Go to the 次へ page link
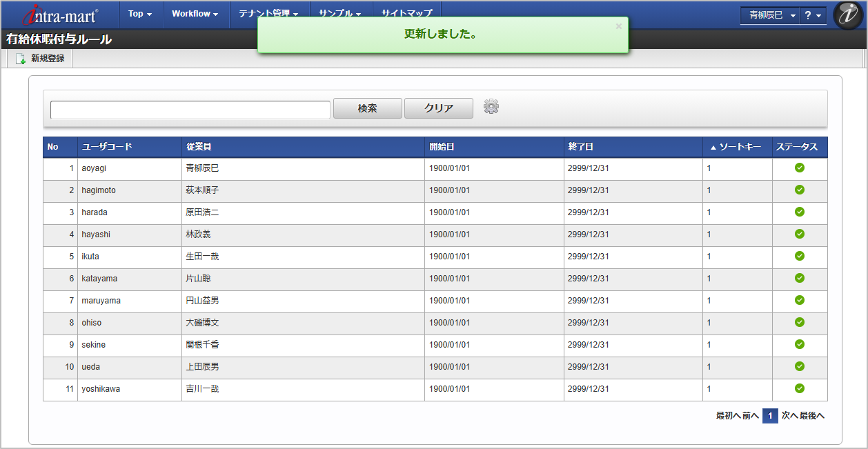 tap(789, 416)
